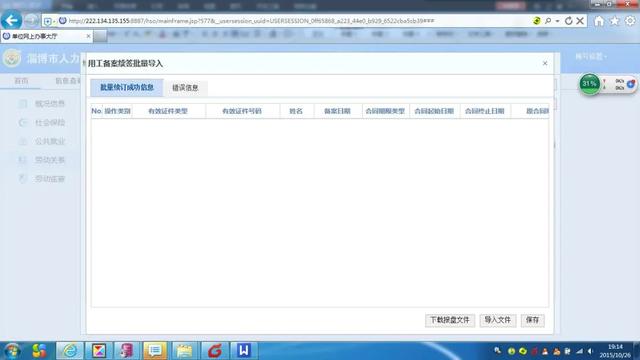Click the 导入文件 button
Image resolution: width=640 pixels, height=360 pixels.
coord(498,320)
